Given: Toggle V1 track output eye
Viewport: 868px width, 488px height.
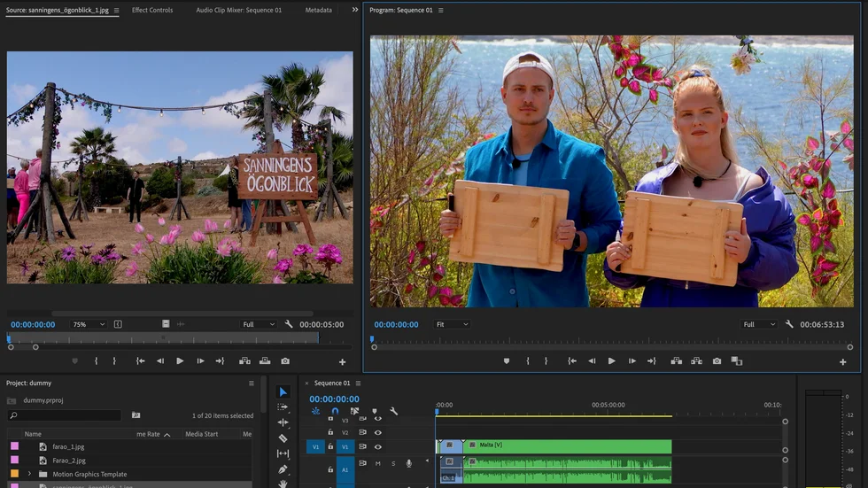Looking at the screenshot, I should tap(378, 446).
